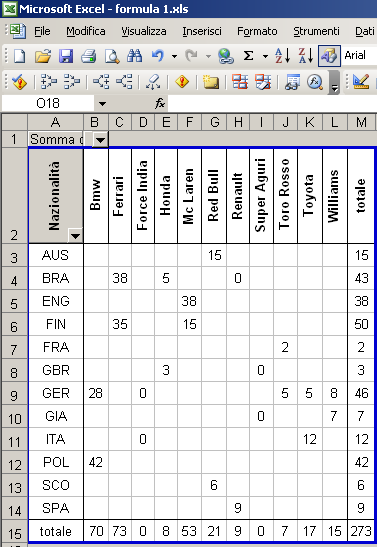Select the ITA Toyota value 12
The width and height of the screenshot is (377, 547).
click(x=310, y=439)
